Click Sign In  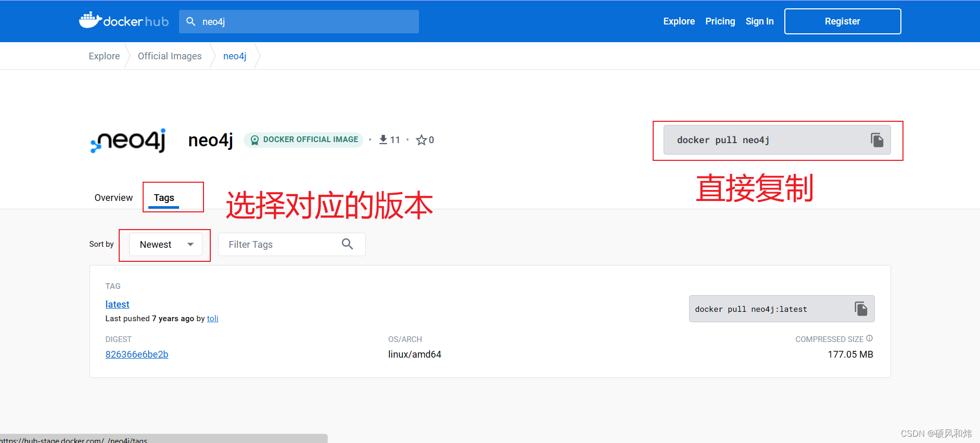[759, 21]
